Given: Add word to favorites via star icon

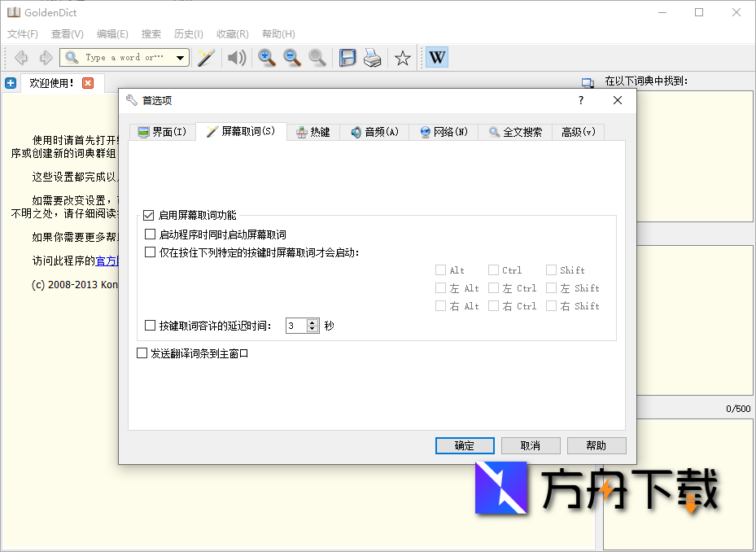Looking at the screenshot, I should (401, 57).
